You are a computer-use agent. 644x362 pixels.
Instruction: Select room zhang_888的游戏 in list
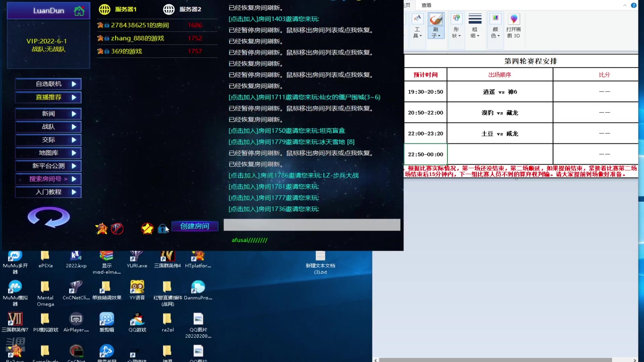(x=157, y=38)
